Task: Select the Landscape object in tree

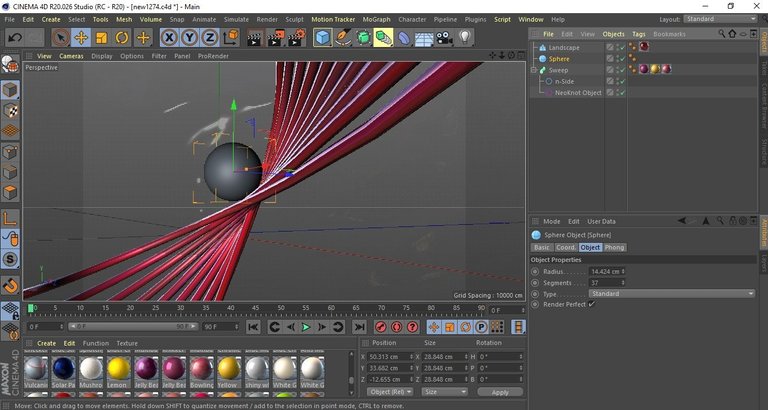Action: pyautogui.click(x=564, y=48)
